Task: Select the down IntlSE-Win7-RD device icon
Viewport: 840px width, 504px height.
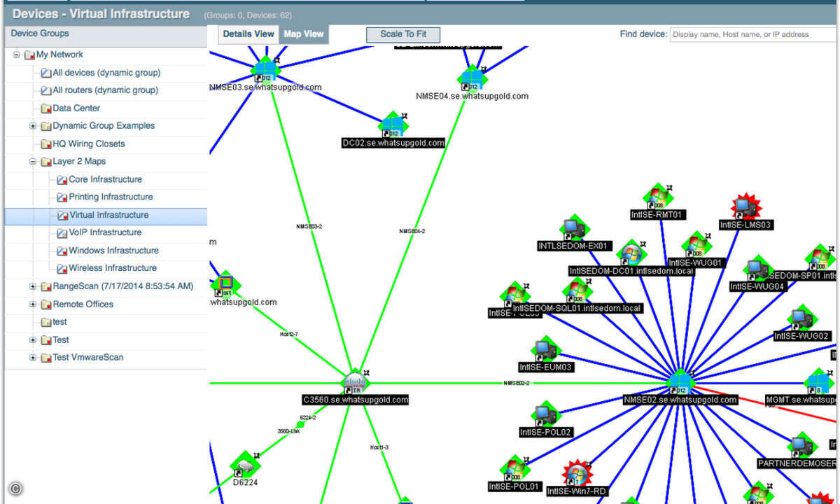Action: pos(577,474)
